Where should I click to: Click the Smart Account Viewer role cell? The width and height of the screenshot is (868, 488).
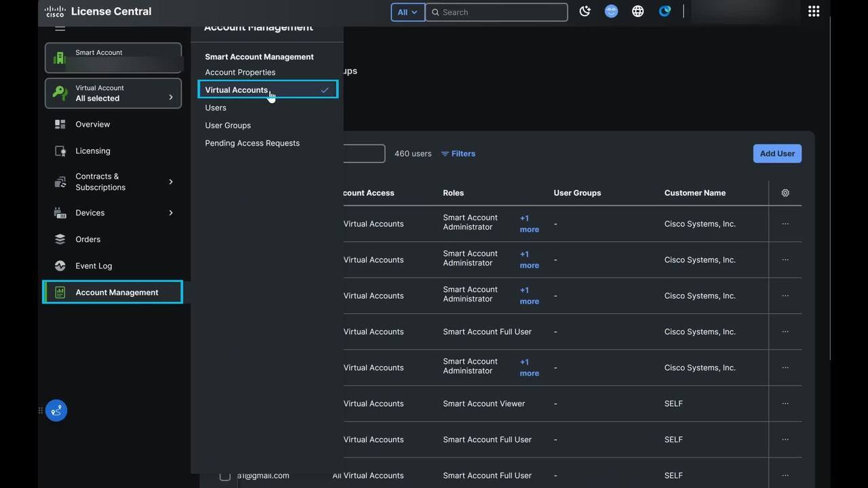(484, 403)
